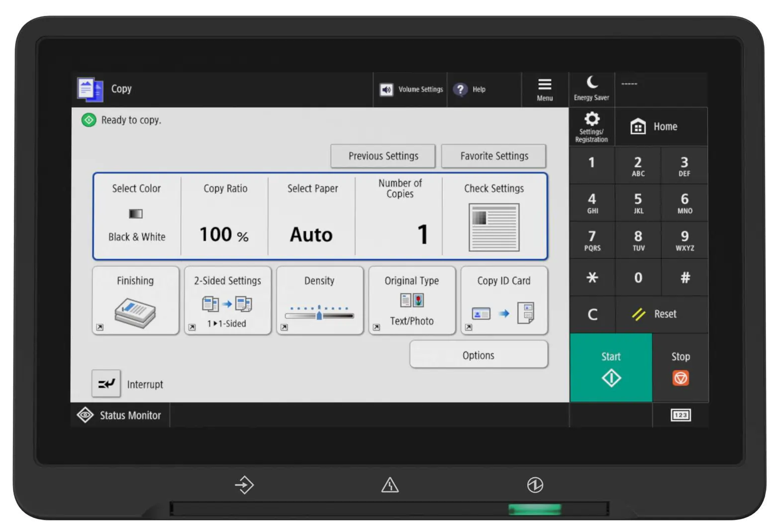Clear entry with the C key

[591, 314]
